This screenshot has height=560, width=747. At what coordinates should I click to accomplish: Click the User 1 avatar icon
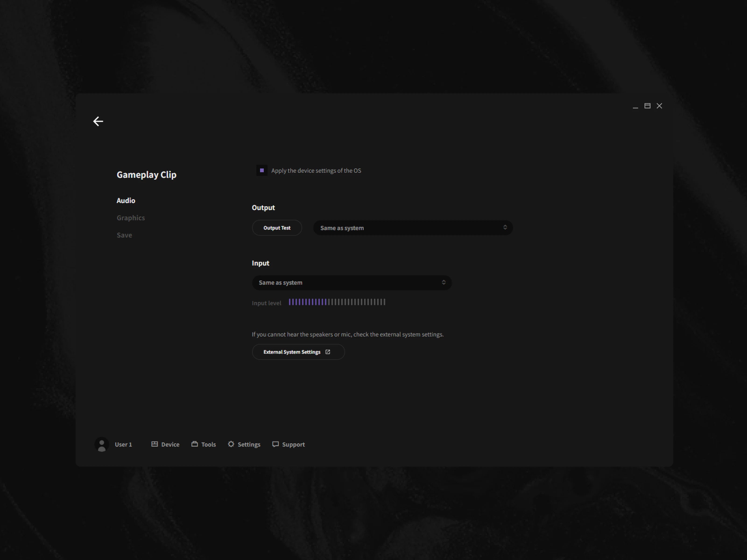[x=102, y=444]
